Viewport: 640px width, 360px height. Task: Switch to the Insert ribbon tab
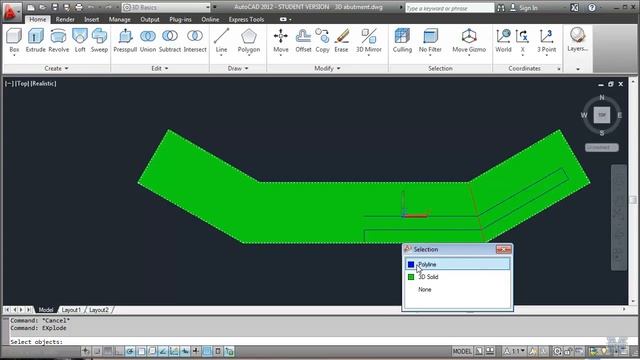point(91,19)
